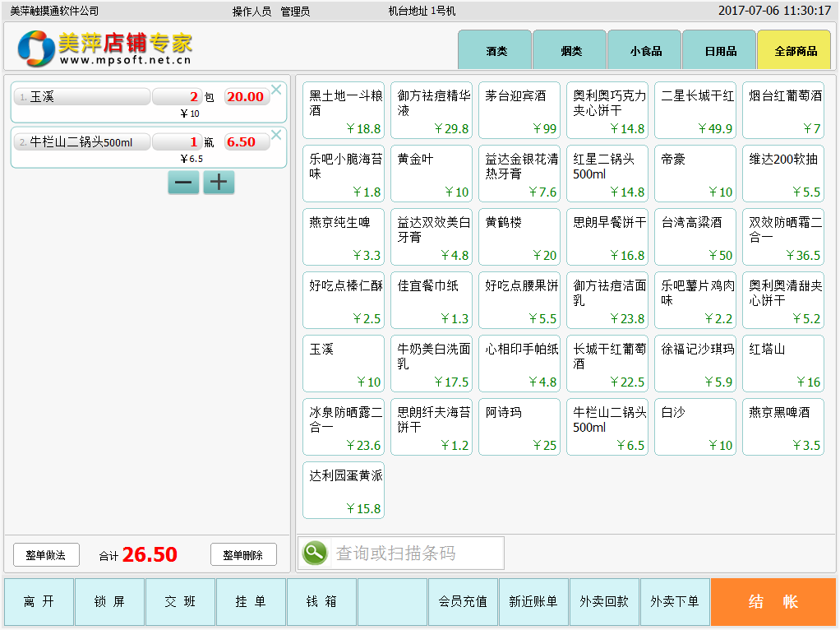The width and height of the screenshot is (840, 630).
Task: Show the 日用品 category tab
Action: point(719,50)
